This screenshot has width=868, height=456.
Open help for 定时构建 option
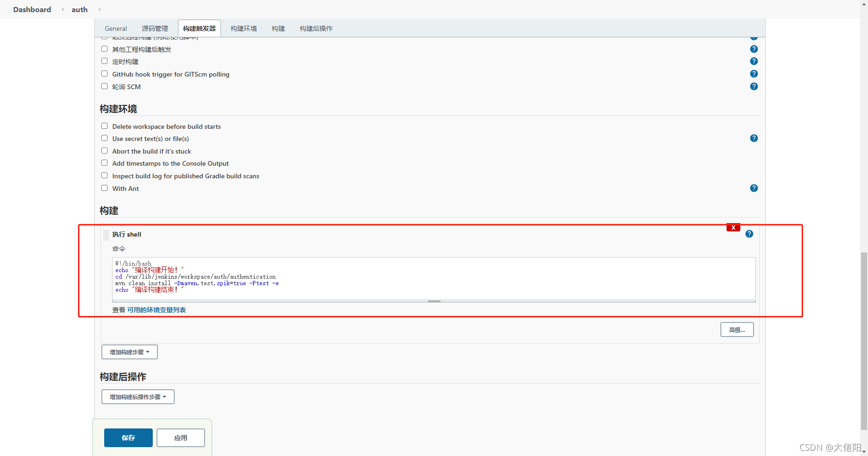coord(754,61)
